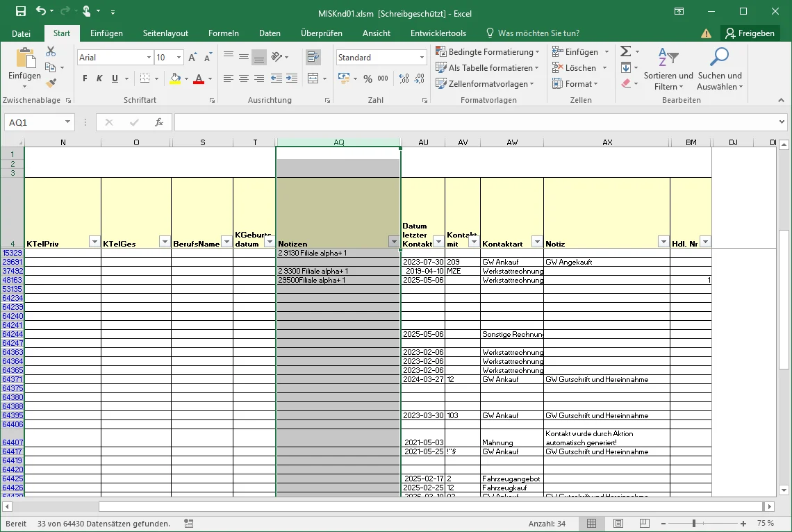Add a decimal place
The image size is (792, 532).
coord(404,78)
